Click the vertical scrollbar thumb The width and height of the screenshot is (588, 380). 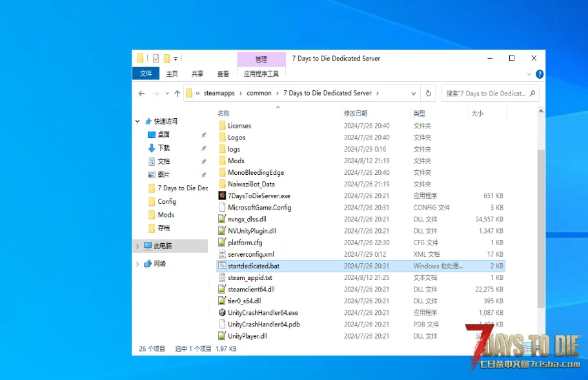(x=541, y=228)
